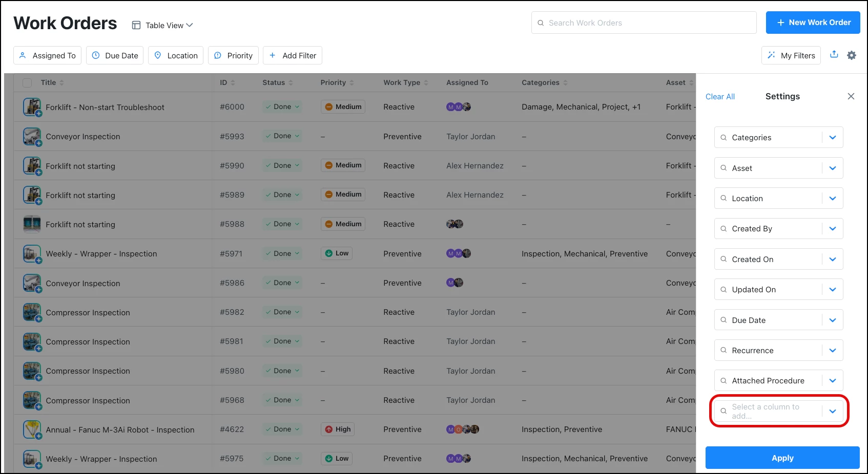Click the Add Filter button
This screenshot has height=474, width=868.
[x=293, y=55]
